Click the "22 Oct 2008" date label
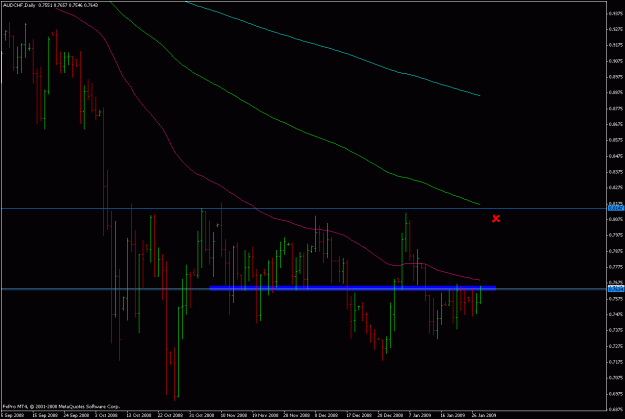Image resolution: width=625 pixels, height=419 pixels. tap(170, 415)
